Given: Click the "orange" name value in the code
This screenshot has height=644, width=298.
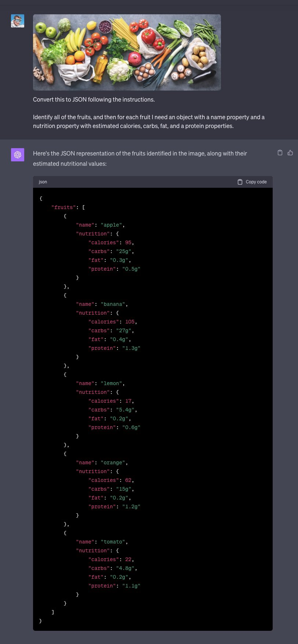Looking at the screenshot, I should 113,462.
